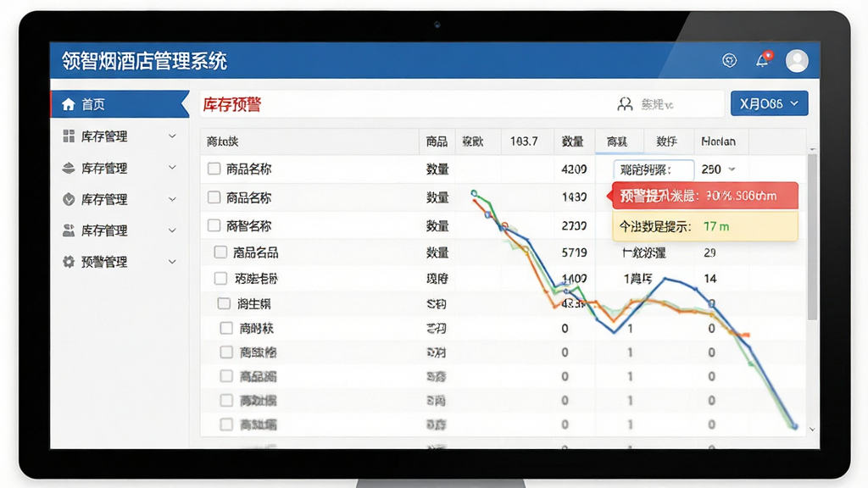The height and width of the screenshot is (488, 868).
Task: Click the 4209 quantity cell
Action: click(574, 169)
